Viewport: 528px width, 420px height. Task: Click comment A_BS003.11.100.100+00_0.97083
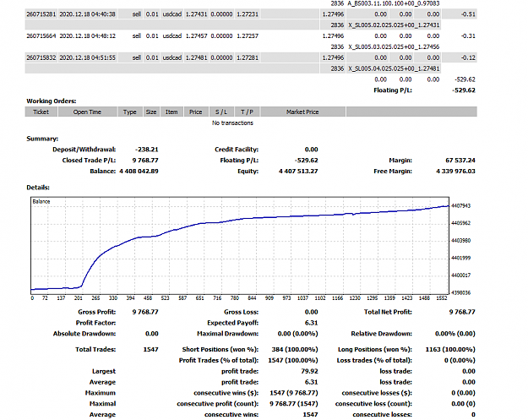tap(394, 3)
